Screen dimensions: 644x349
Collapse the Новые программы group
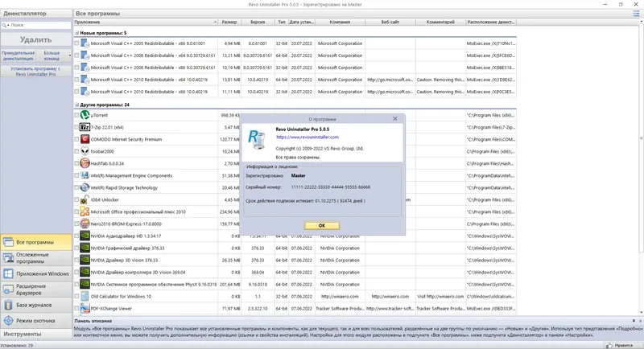[76, 33]
